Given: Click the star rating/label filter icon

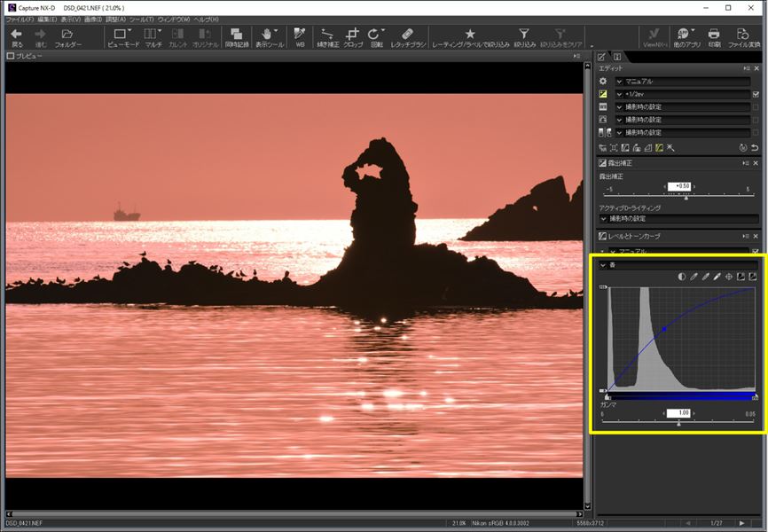Looking at the screenshot, I should [x=470, y=34].
